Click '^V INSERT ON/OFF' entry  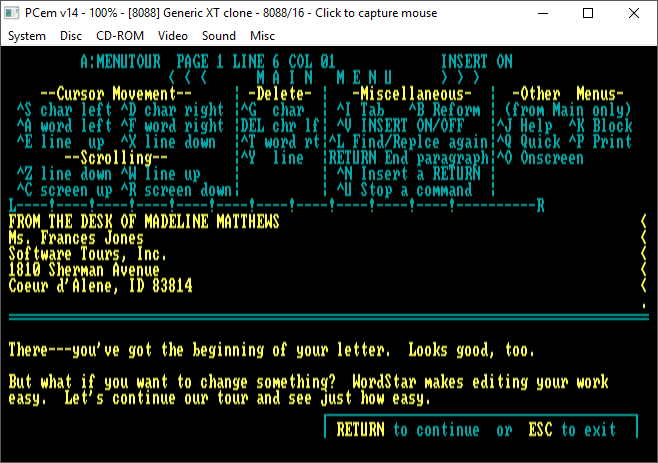[x=400, y=126]
